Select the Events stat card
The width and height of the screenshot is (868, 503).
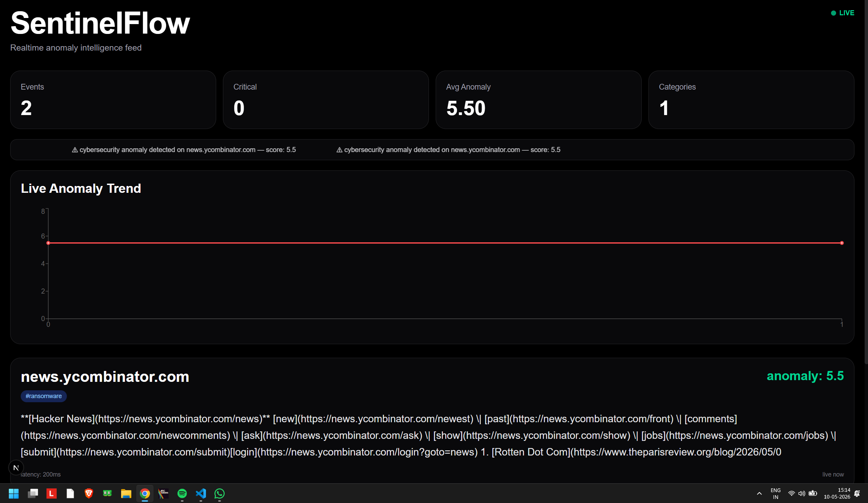pos(113,100)
